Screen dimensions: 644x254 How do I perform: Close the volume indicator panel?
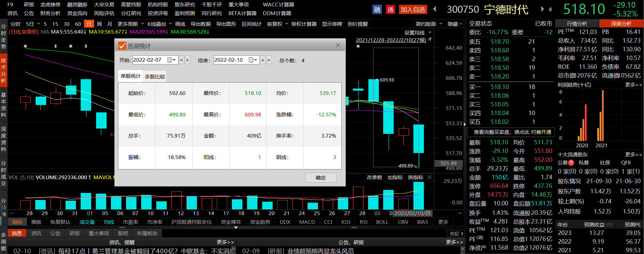430,177
